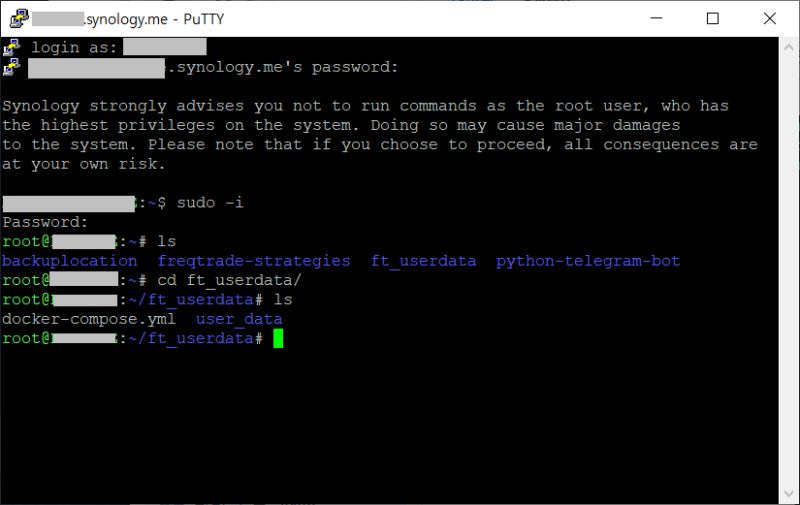Maximize the PuTTY window
Viewport: 800px width, 505px height.
coord(712,18)
